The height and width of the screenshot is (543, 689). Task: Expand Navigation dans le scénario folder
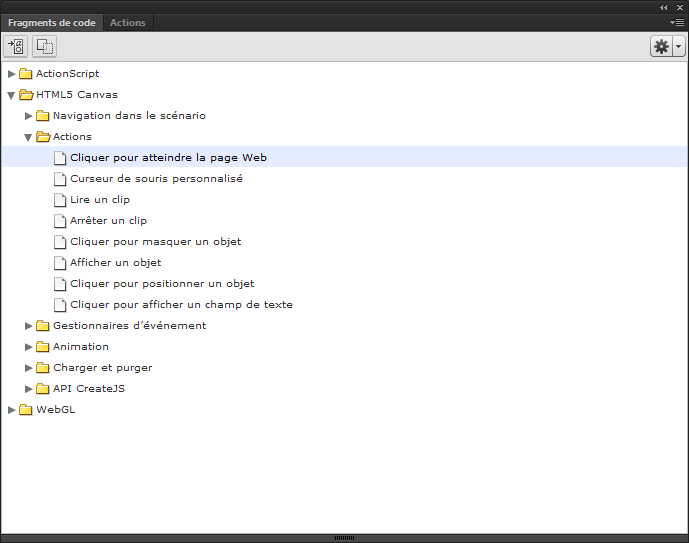29,116
